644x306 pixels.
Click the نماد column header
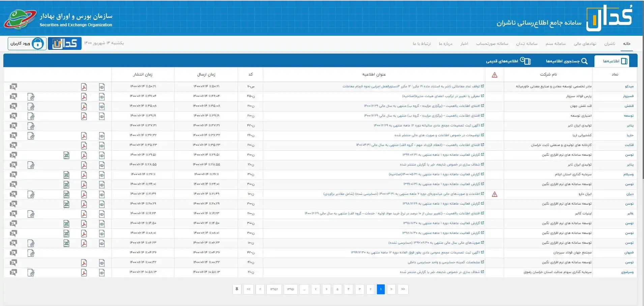pos(615,74)
